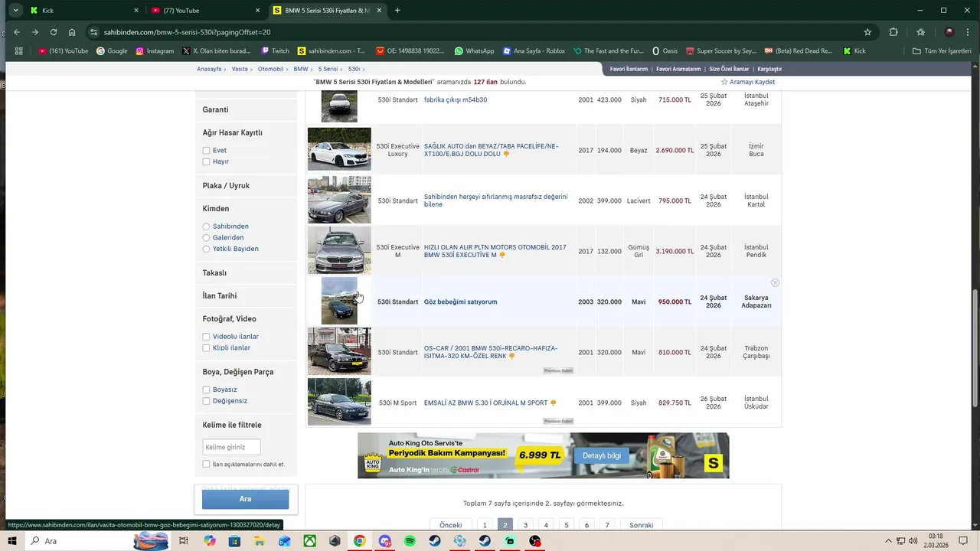This screenshot has width=980, height=551.
Task: Open Favori Aramalarım in top menu
Action: click(x=678, y=69)
